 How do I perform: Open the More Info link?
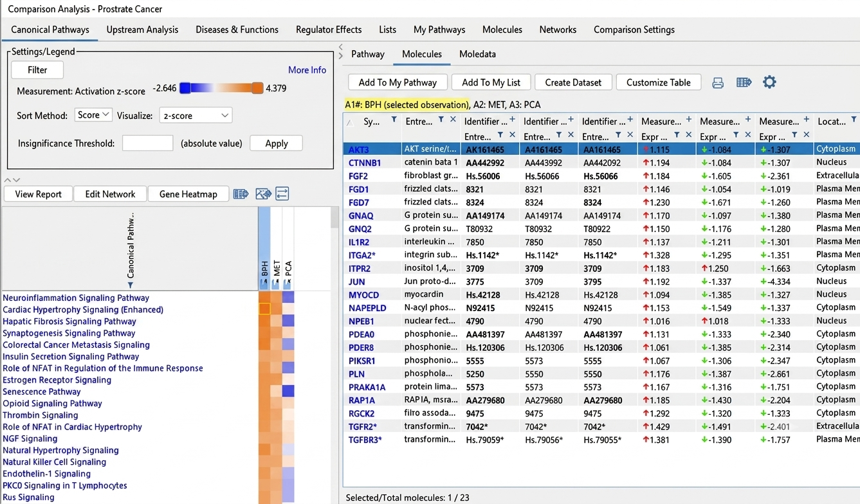(307, 70)
